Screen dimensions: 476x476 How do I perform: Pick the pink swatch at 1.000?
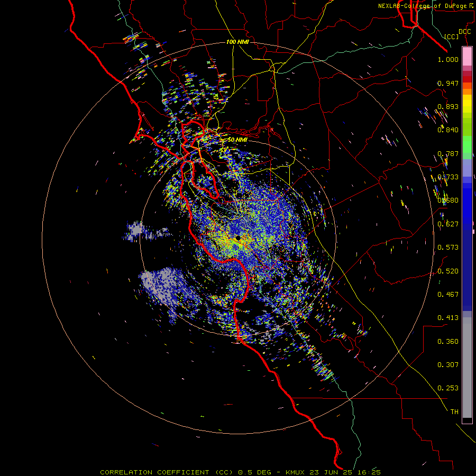point(467,56)
